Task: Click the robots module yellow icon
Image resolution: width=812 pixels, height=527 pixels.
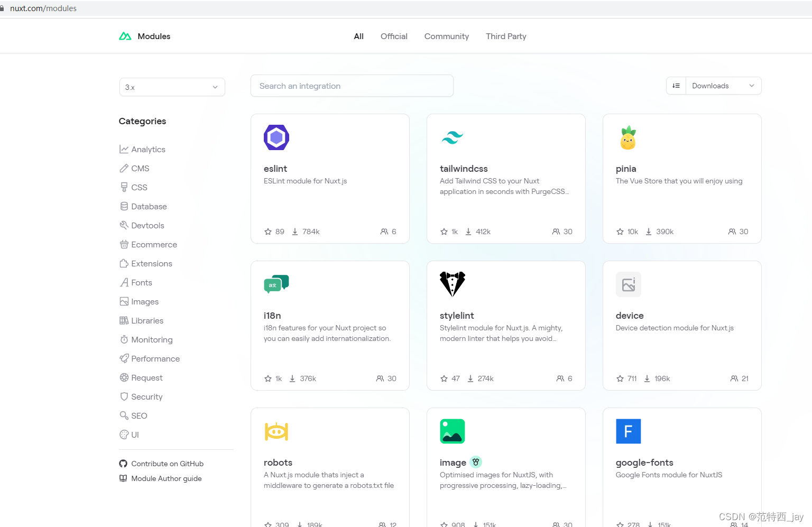Action: (276, 431)
